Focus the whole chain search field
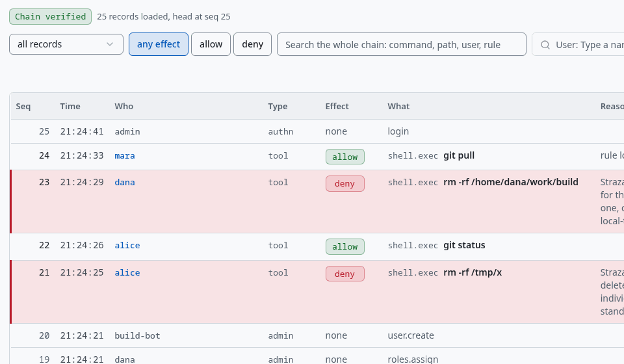The height and width of the screenshot is (364, 624). [x=402, y=44]
